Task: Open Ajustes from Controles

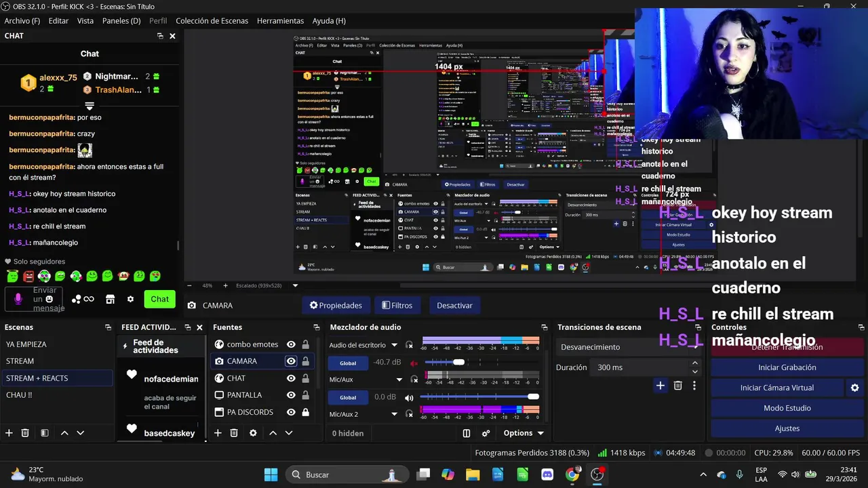Action: [787, 428]
